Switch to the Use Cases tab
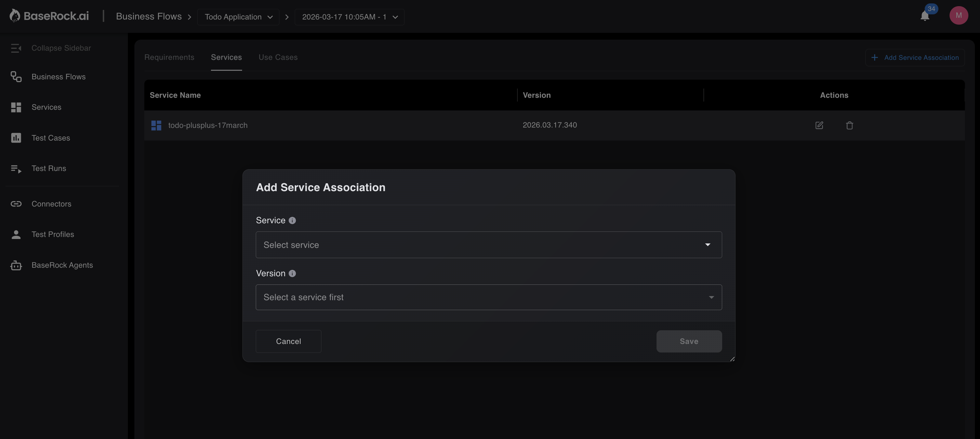980x439 pixels. (278, 57)
